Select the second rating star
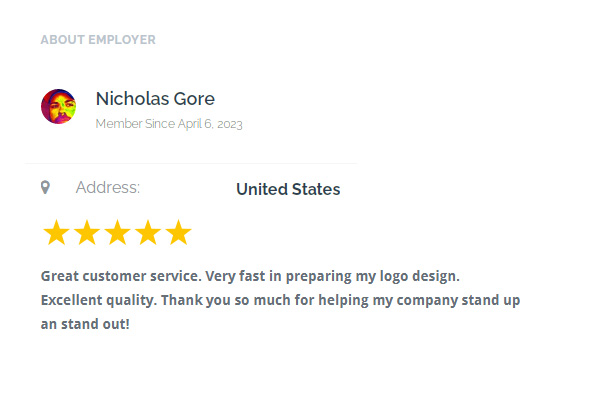Image resolution: width=600 pixels, height=400 pixels. 87,232
